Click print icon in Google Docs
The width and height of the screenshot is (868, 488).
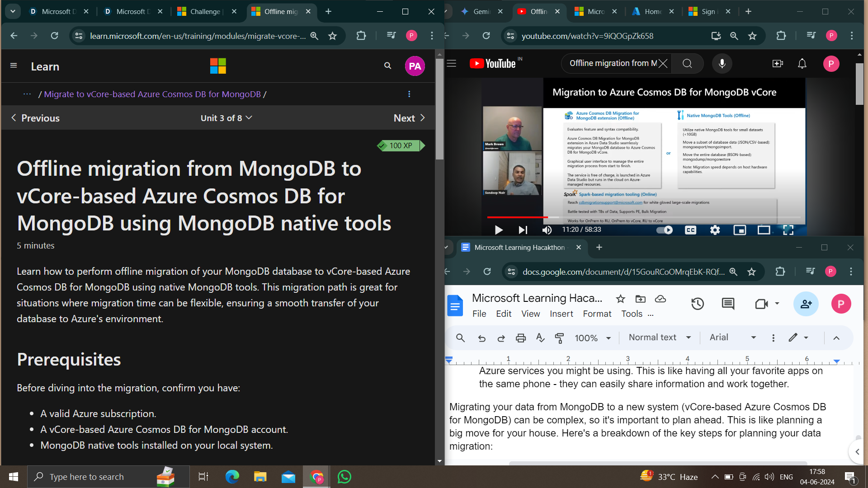tap(521, 338)
